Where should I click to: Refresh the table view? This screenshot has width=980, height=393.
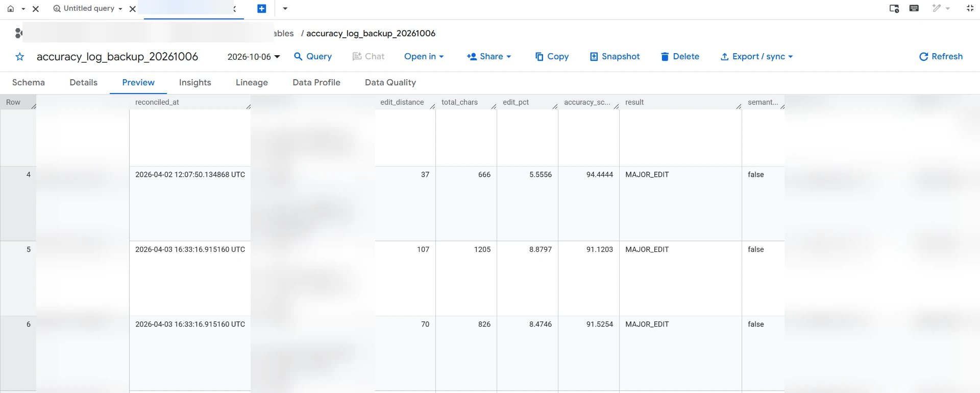[941, 57]
